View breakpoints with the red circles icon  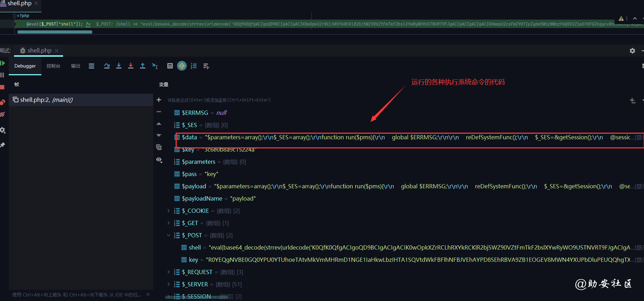[2, 102]
